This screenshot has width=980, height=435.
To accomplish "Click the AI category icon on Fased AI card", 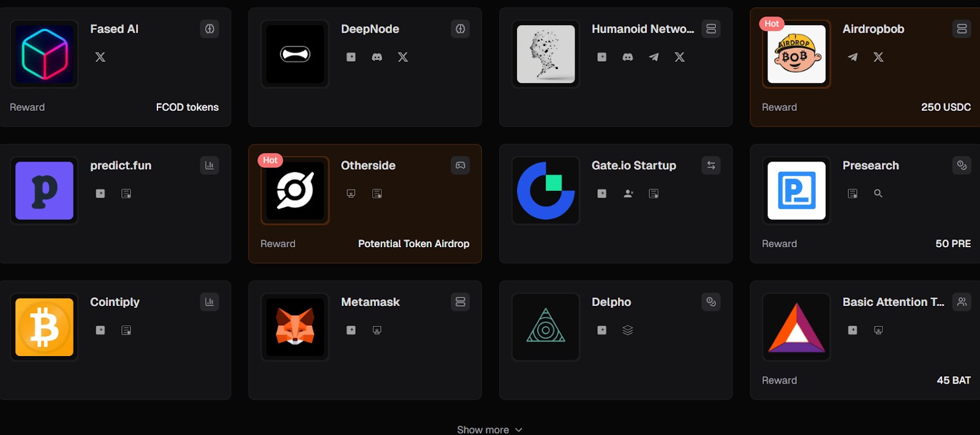I will click(x=209, y=29).
